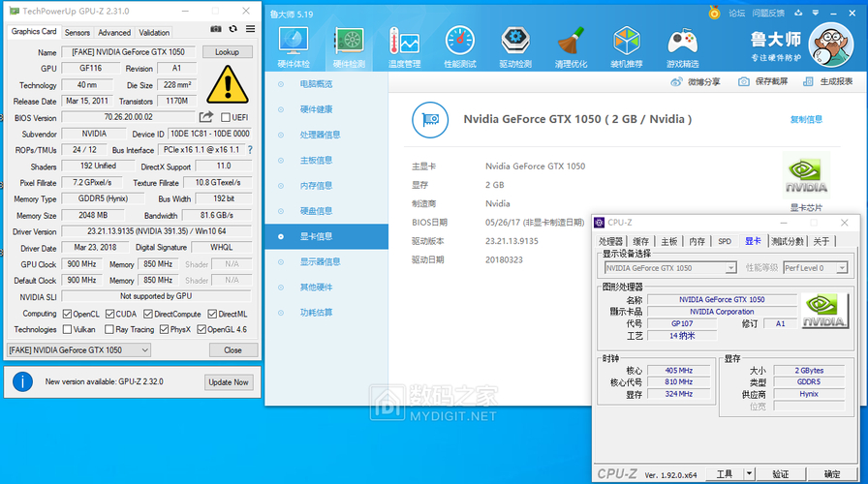The height and width of the screenshot is (484, 868).
Task: Click 保存截屏 camera button
Action: [x=762, y=82]
